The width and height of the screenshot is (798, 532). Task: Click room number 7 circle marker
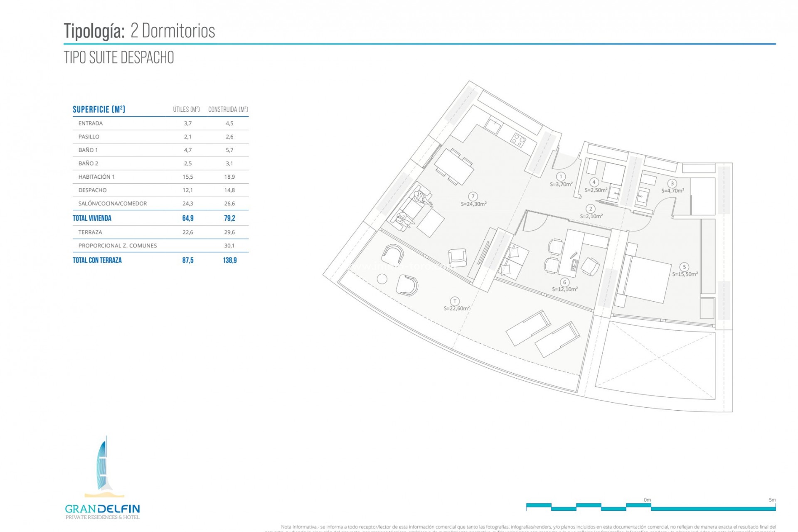pos(473,197)
